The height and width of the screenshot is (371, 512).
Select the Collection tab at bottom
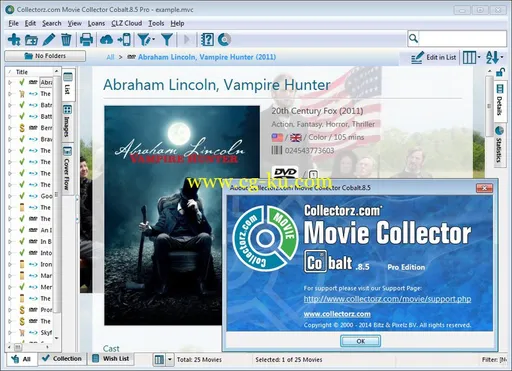[62, 359]
